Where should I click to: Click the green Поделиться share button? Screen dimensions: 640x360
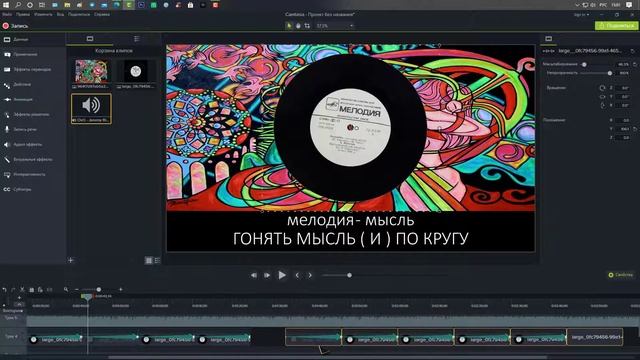616,26
